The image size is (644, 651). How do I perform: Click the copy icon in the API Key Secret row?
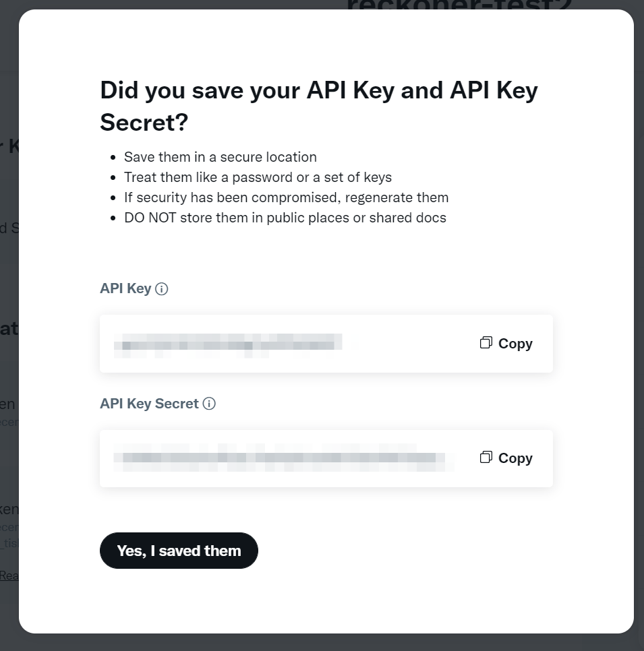[x=486, y=458]
